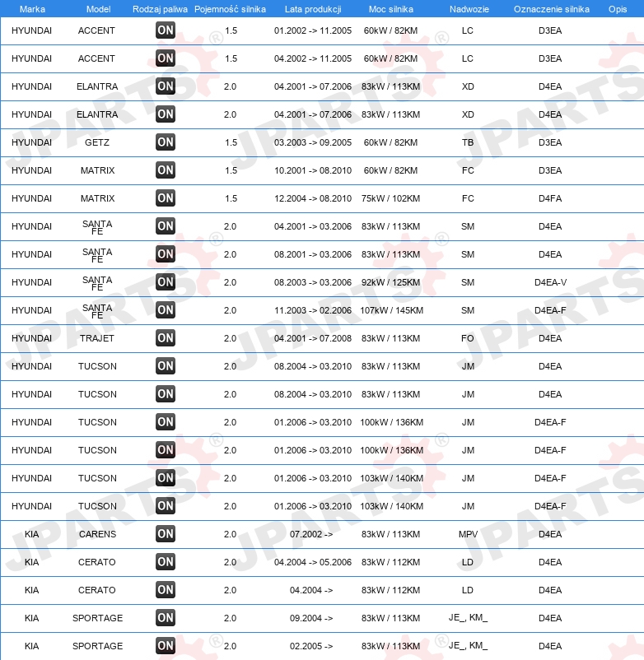Click the Model column header

(x=99, y=9)
